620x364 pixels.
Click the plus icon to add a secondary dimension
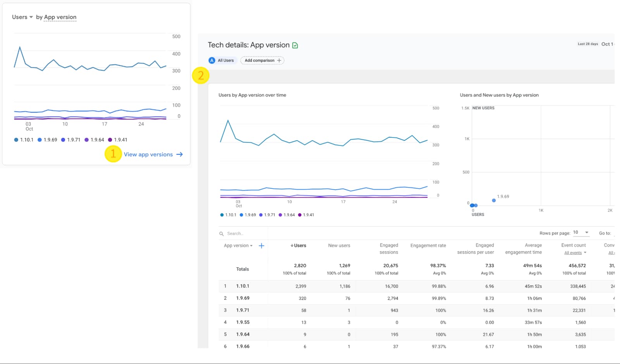pos(262,246)
